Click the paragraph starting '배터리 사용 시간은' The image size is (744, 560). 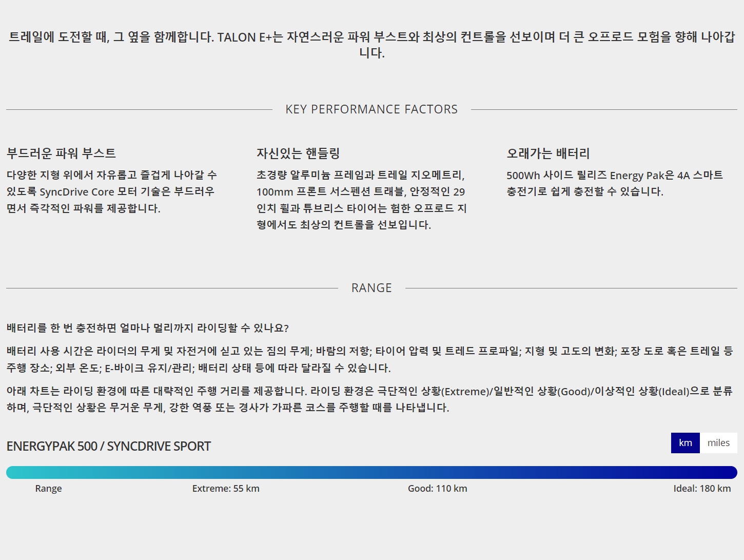369,359
